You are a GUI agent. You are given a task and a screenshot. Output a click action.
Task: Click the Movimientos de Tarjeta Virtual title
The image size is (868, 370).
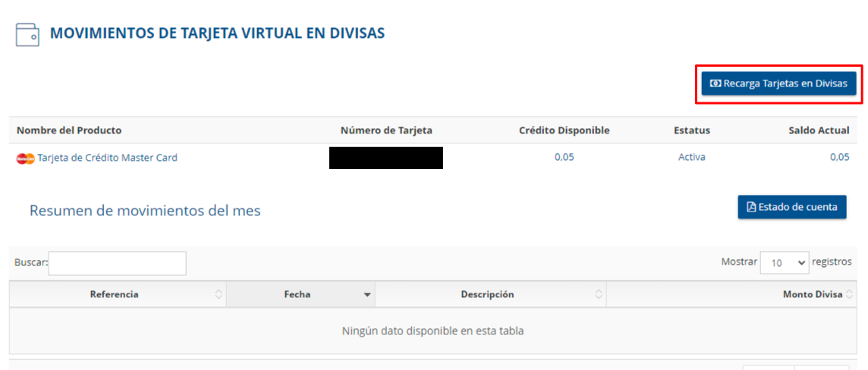[218, 33]
